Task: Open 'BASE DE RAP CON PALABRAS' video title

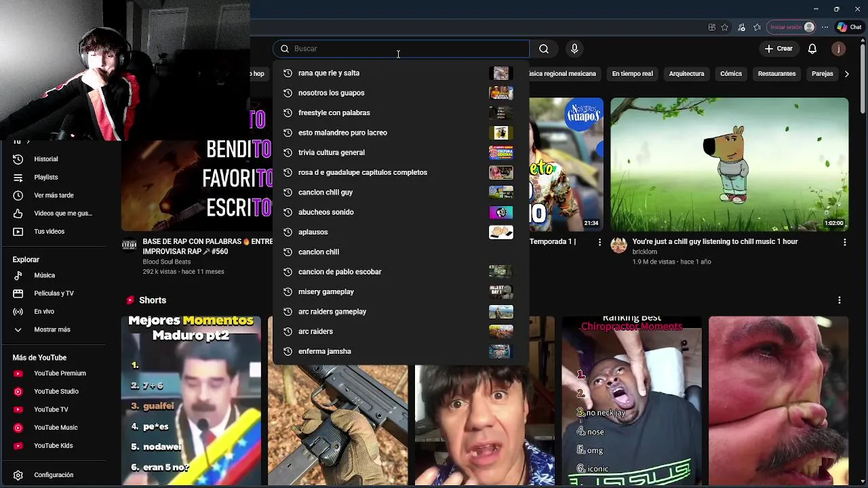Action: click(x=208, y=246)
